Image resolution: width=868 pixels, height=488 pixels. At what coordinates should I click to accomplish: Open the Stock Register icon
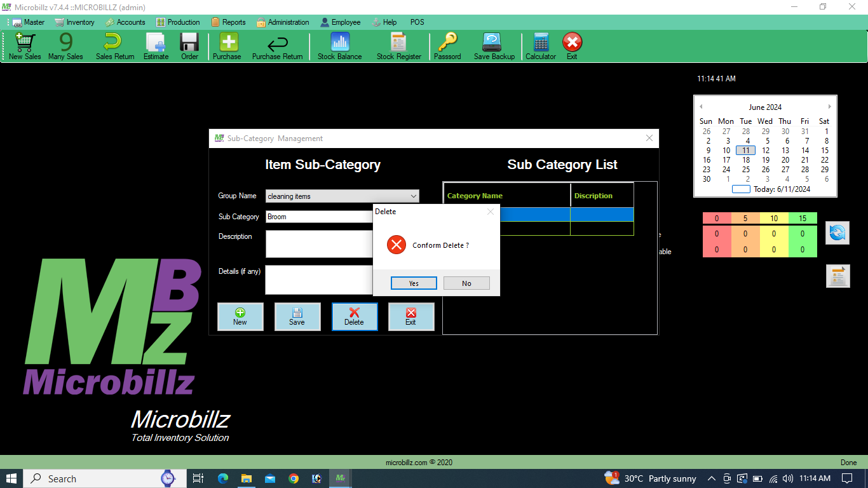point(398,46)
